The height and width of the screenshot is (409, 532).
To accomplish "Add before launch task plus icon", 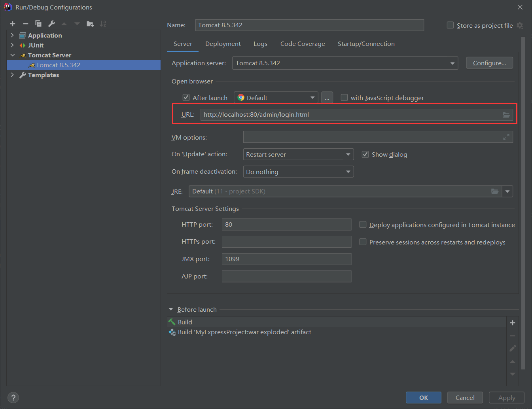I will 513,323.
